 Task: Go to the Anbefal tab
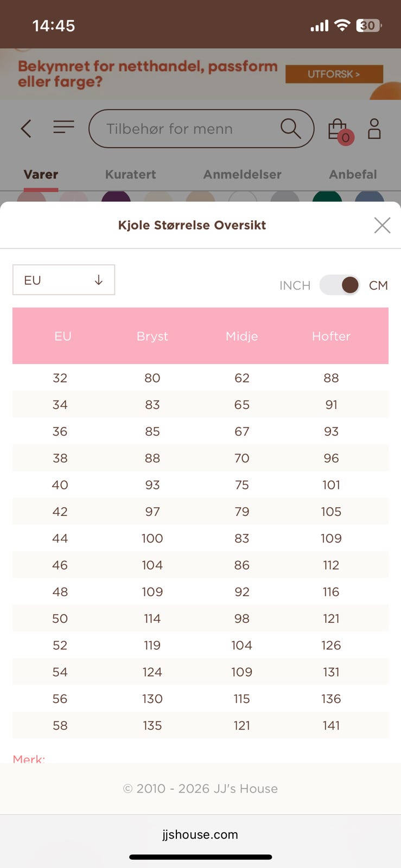pyautogui.click(x=353, y=175)
